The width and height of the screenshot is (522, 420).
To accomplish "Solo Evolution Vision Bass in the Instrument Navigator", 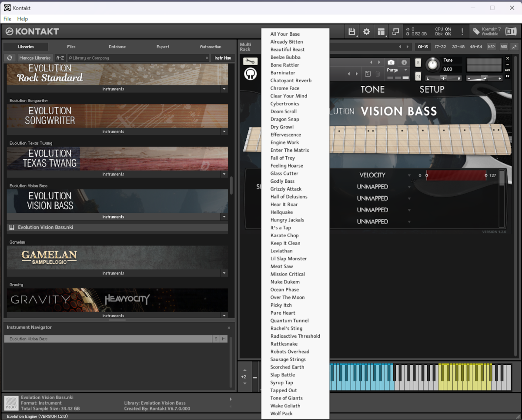I will [x=216, y=339].
